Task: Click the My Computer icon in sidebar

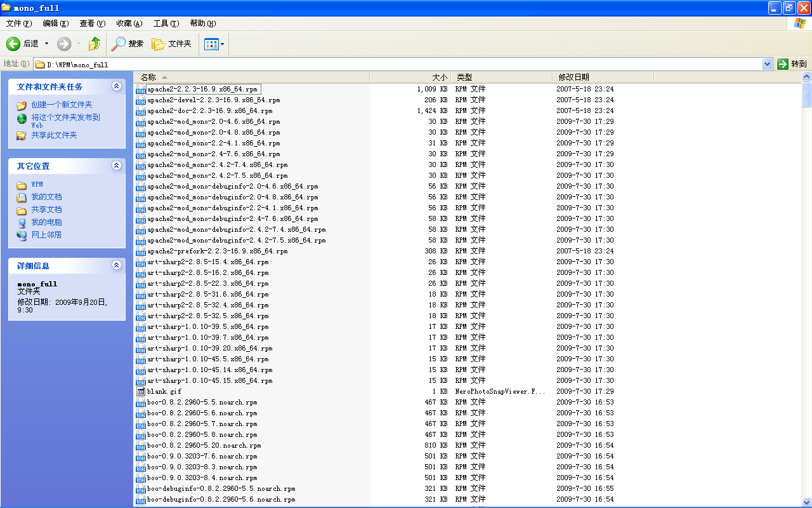Action: pyautogui.click(x=22, y=223)
